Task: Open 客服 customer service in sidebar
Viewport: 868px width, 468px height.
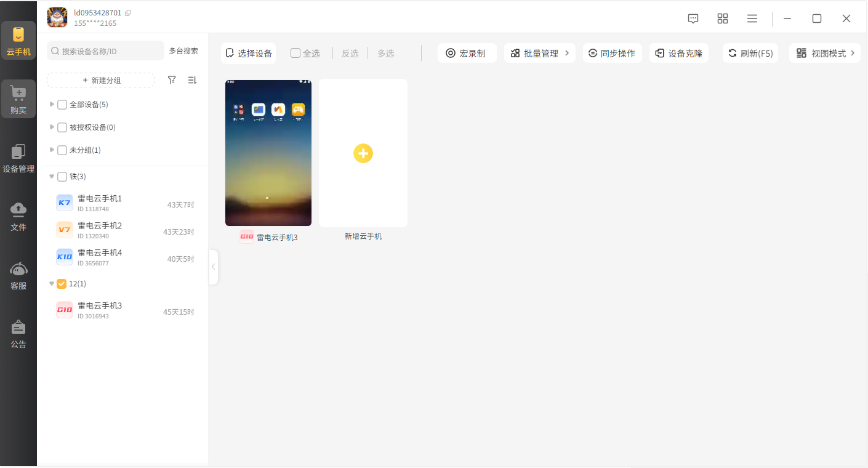Action: click(x=18, y=276)
